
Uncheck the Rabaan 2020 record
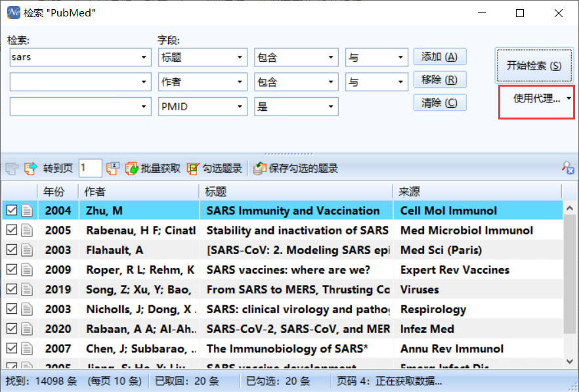point(12,328)
